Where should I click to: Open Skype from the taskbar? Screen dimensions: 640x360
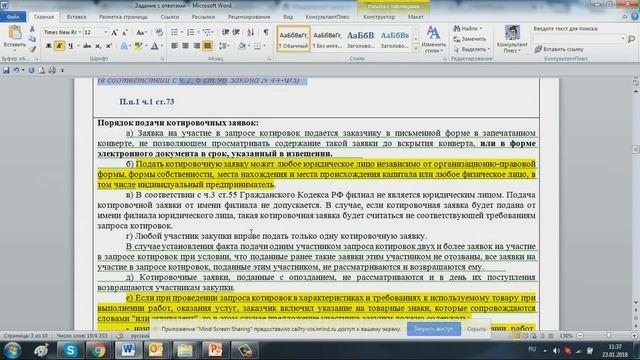point(70,350)
